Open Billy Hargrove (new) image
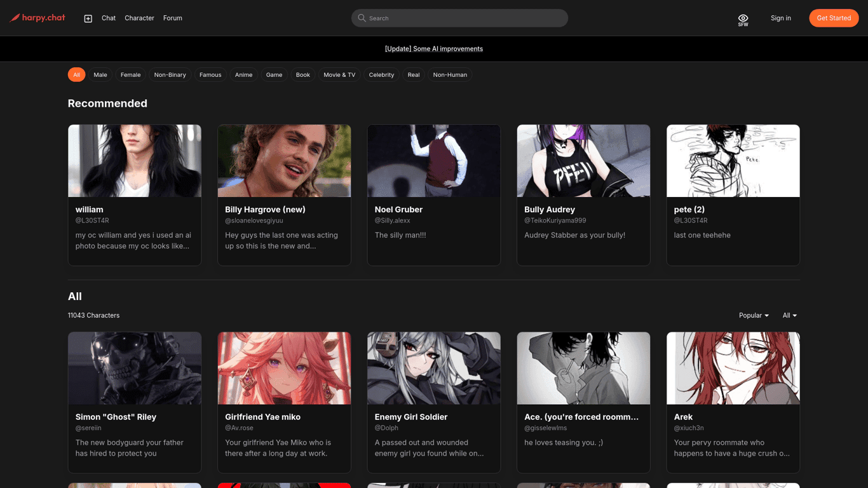 click(284, 161)
